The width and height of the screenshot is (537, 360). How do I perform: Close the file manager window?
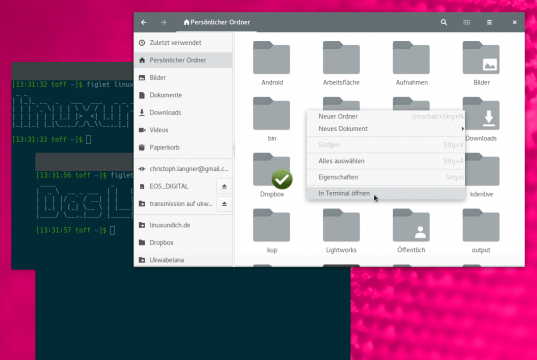pos(514,22)
